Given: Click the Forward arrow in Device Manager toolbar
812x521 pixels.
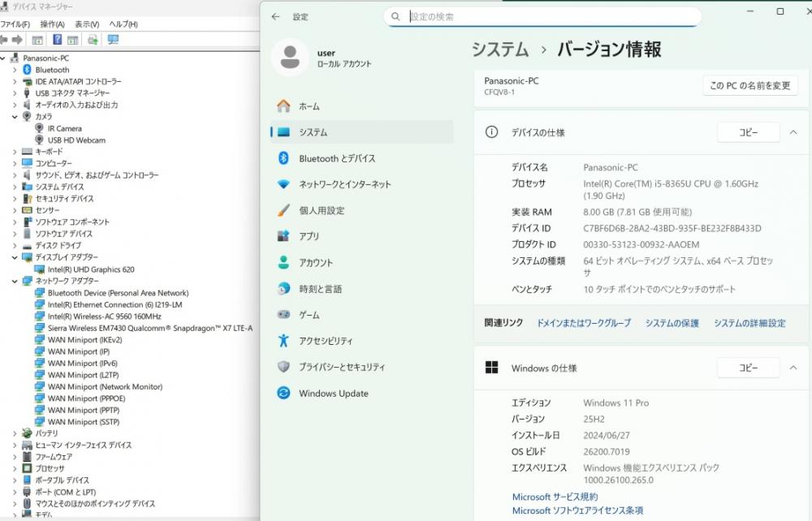Looking at the screenshot, I should (x=17, y=40).
